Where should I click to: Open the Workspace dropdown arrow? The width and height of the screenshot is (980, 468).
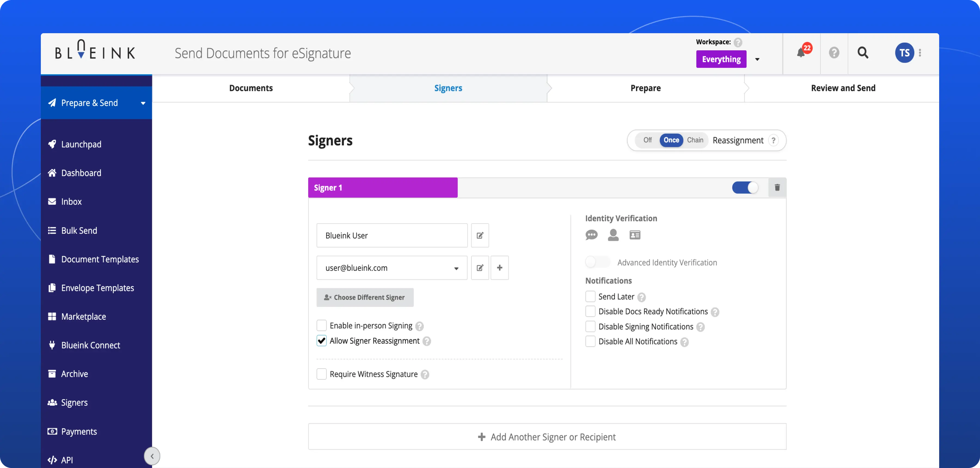click(757, 59)
